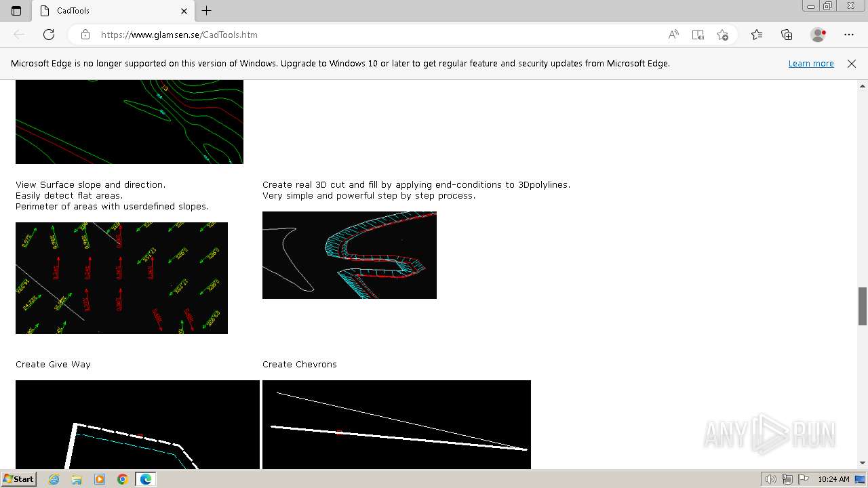
Task: Go back to previous page
Action: click(19, 35)
